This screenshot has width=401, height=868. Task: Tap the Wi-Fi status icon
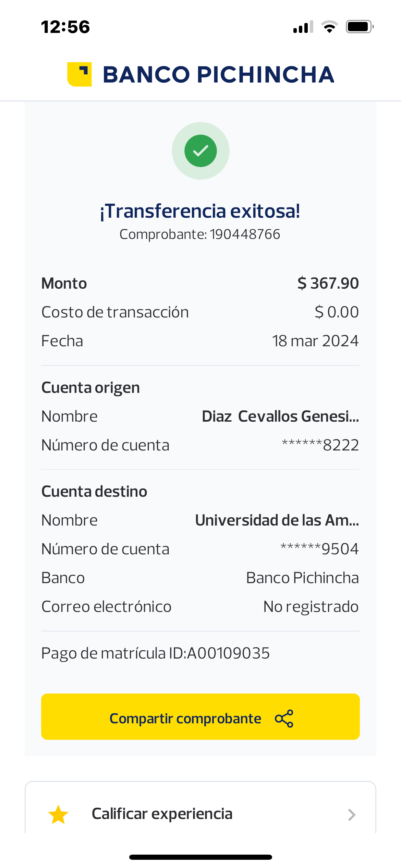(x=329, y=27)
